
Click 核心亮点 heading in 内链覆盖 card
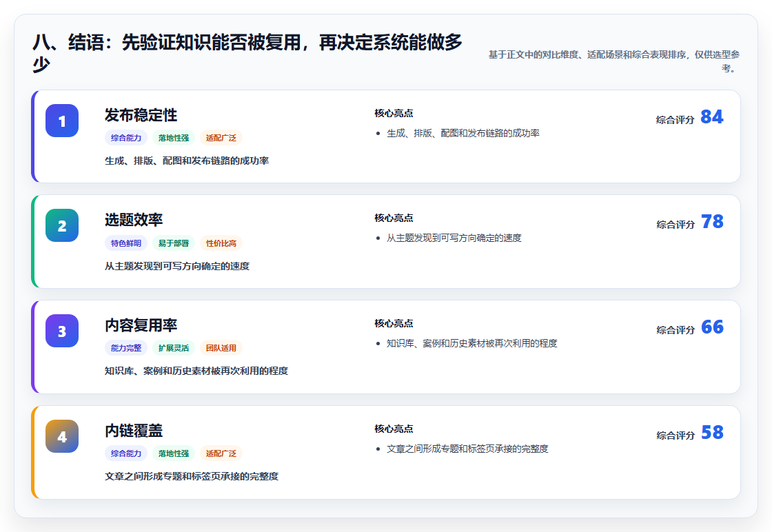click(x=394, y=429)
